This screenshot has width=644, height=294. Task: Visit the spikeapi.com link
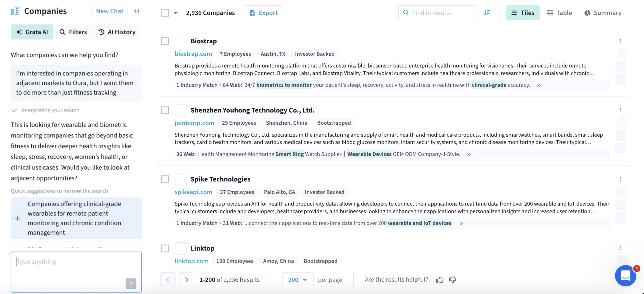point(193,192)
